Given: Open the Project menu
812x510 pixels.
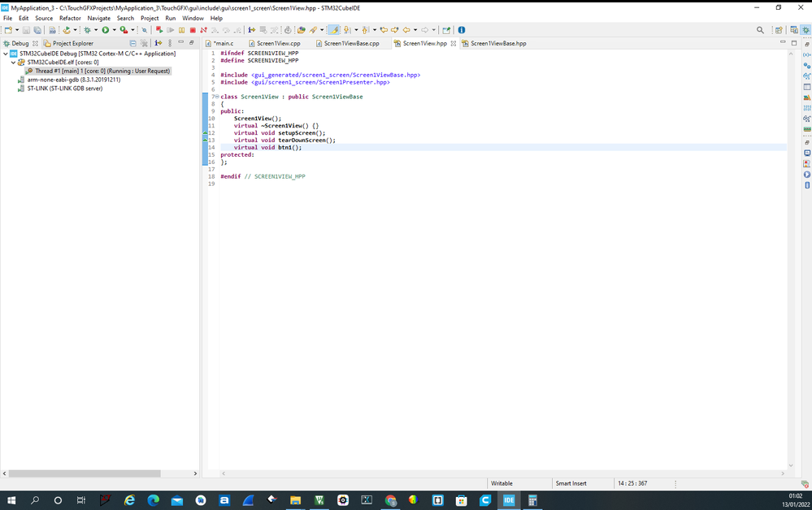Looking at the screenshot, I should 150,18.
